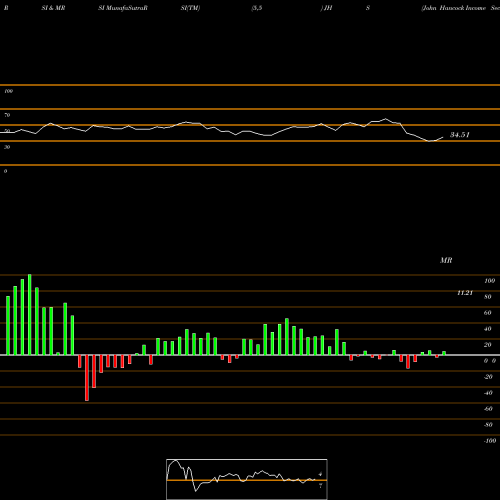Click the RSI axis label 70
This screenshot has width=500, height=500.
pos(7,115)
